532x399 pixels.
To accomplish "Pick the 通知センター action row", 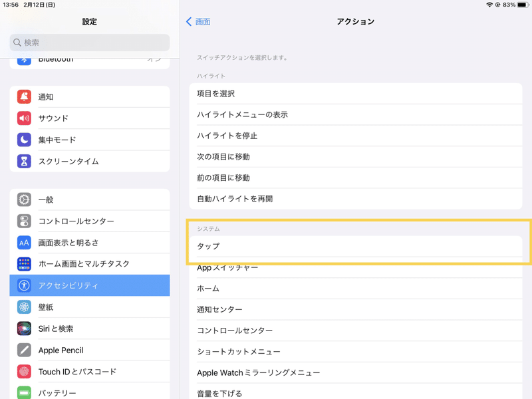I will point(355,309).
